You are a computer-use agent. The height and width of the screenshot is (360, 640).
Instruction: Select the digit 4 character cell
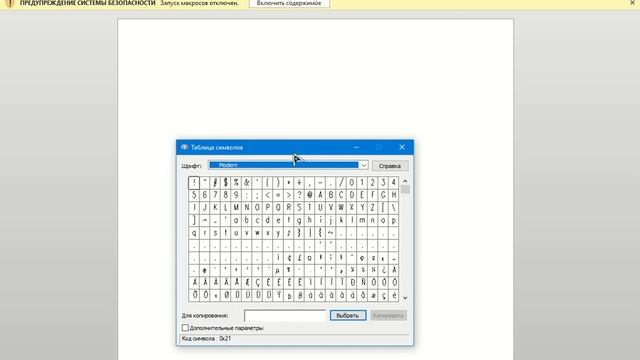pos(393,182)
